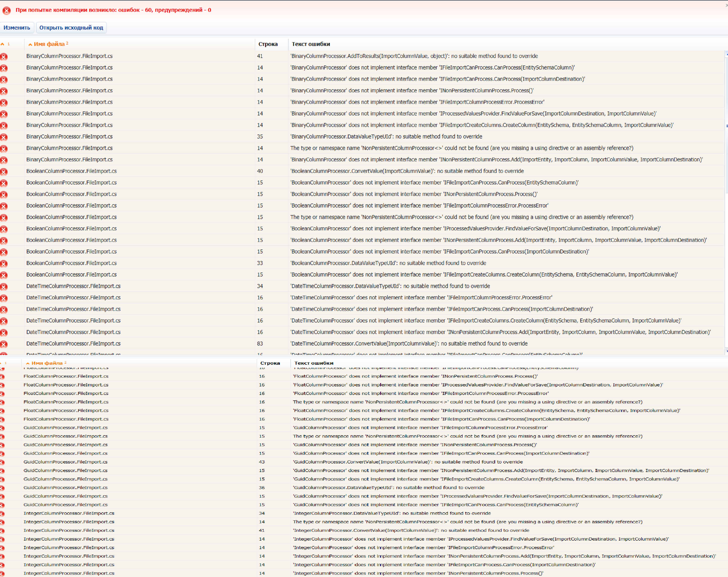728x577 pixels.
Task: Select FloatColumnProcessor FindValueForSave error text
Action: [478, 385]
